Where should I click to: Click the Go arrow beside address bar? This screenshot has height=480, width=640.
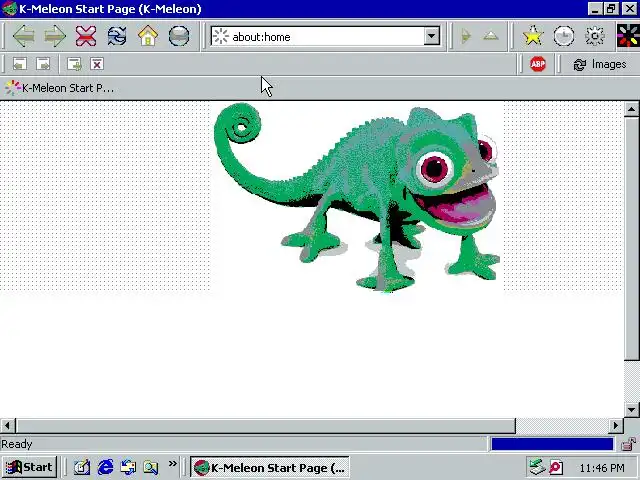[x=466, y=37]
